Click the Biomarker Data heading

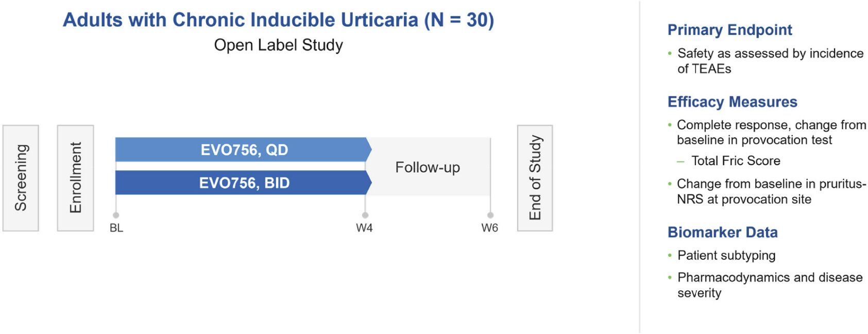click(722, 232)
